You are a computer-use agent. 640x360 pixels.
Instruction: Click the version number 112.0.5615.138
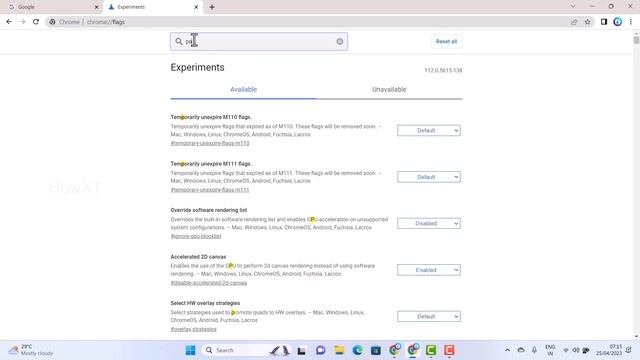tap(443, 70)
